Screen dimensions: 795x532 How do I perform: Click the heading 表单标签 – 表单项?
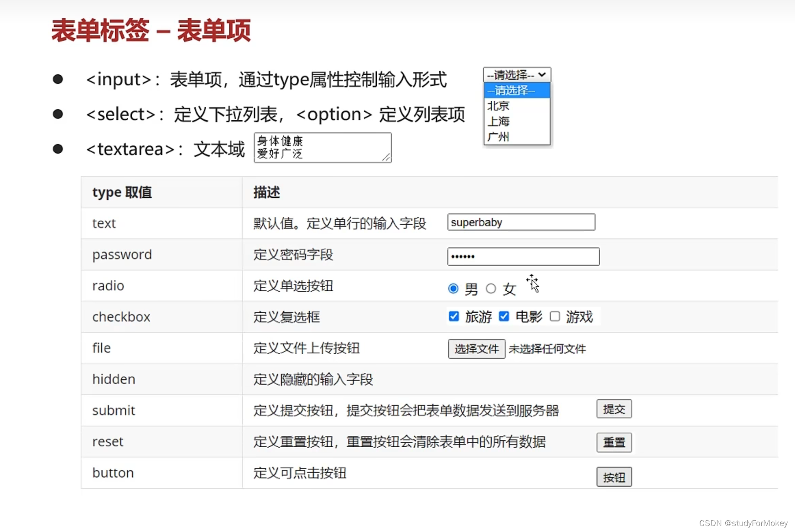[x=151, y=31]
